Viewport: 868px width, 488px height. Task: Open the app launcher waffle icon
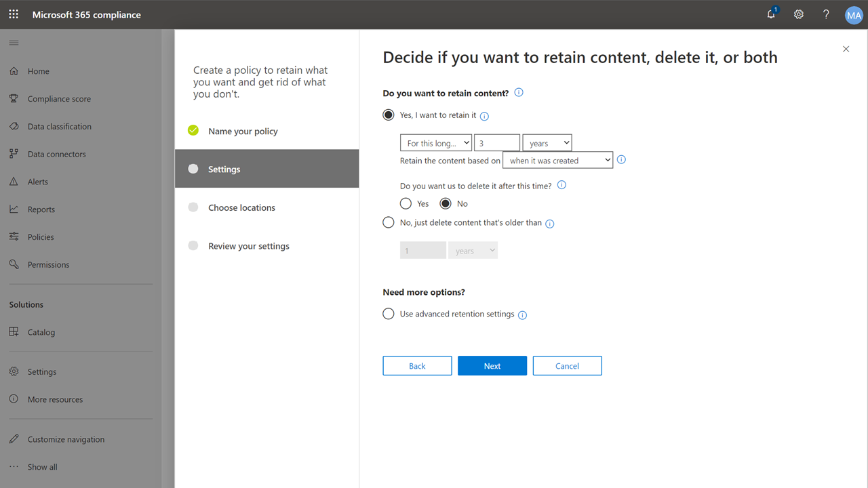(14, 14)
